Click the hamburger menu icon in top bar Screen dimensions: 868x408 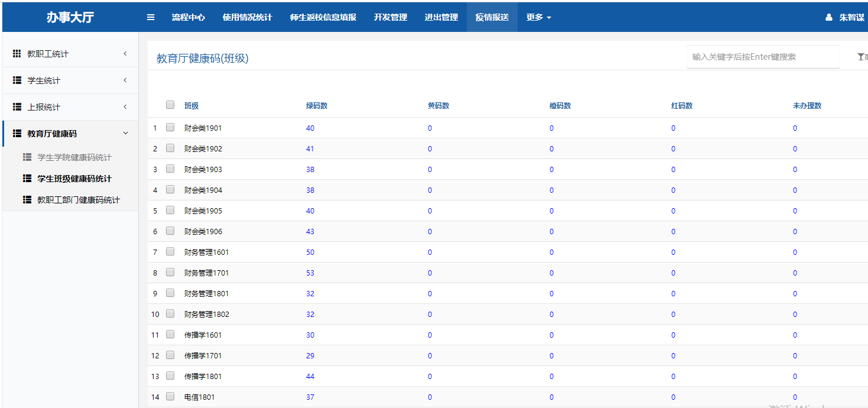coord(151,18)
